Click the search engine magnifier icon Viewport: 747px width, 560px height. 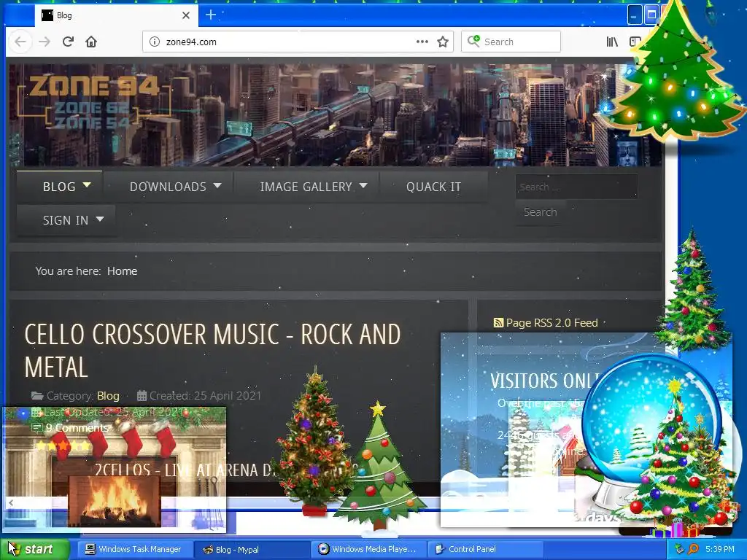(473, 42)
